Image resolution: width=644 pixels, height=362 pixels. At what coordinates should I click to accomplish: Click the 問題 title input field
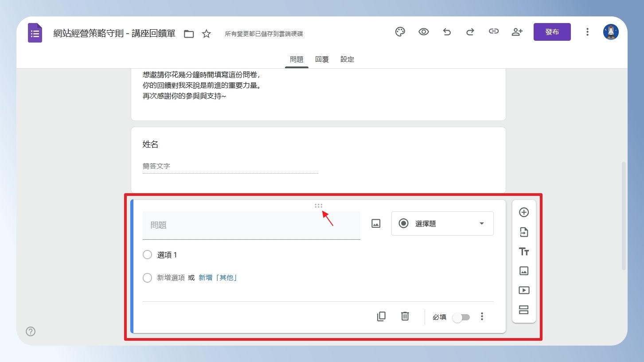(251, 225)
